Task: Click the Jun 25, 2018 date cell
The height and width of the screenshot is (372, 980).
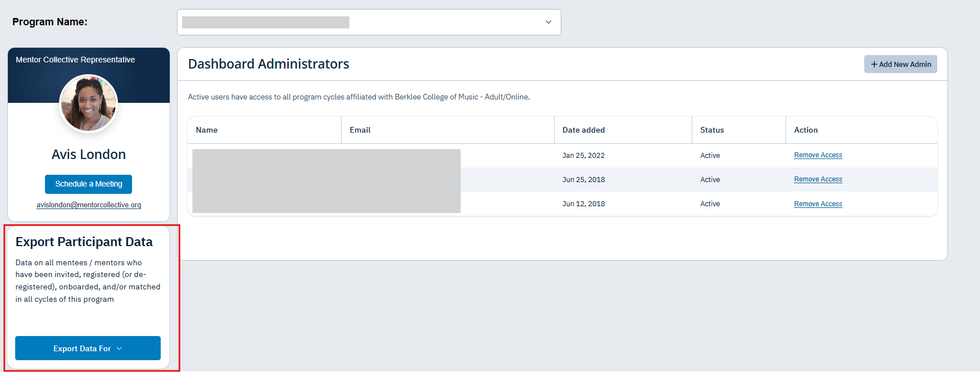Action: (x=583, y=180)
